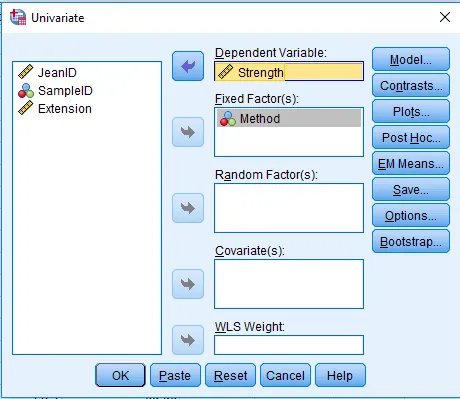The width and height of the screenshot is (460, 399).
Task: Open the Contrasts... dialog
Action: pyautogui.click(x=411, y=85)
